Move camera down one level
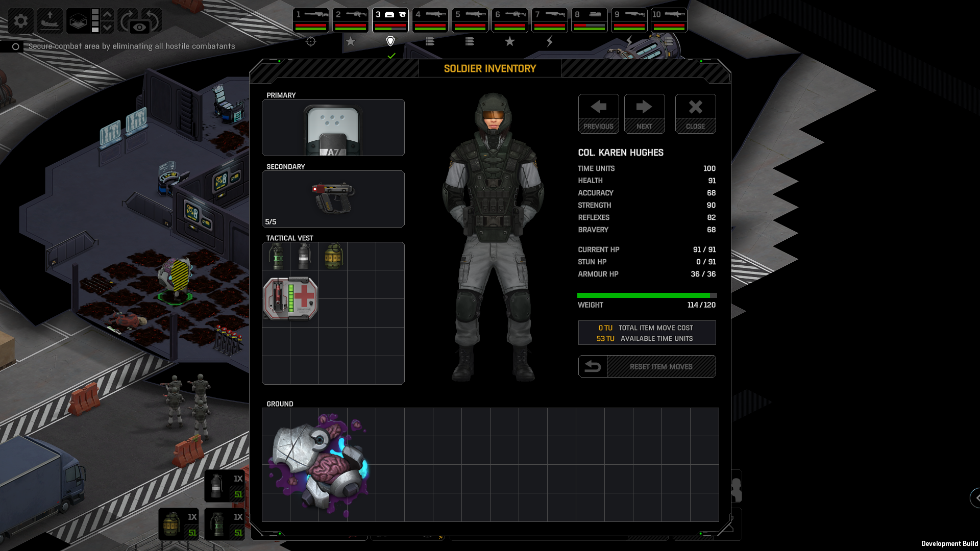The height and width of the screenshot is (551, 980). click(x=107, y=28)
